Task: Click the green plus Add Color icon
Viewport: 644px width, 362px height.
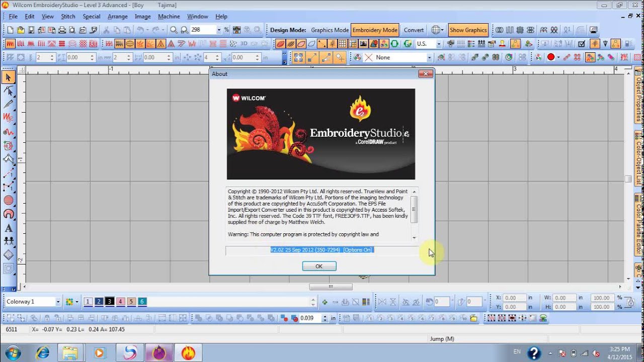Action: pos(325,302)
